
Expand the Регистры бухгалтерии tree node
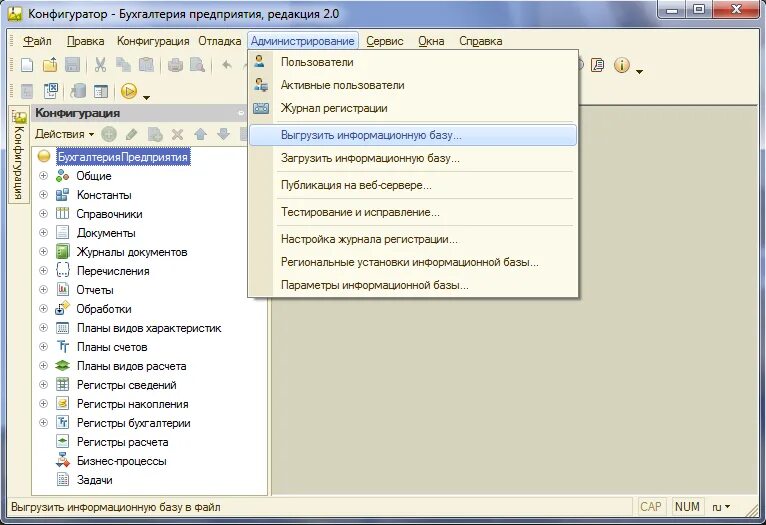(x=43, y=423)
